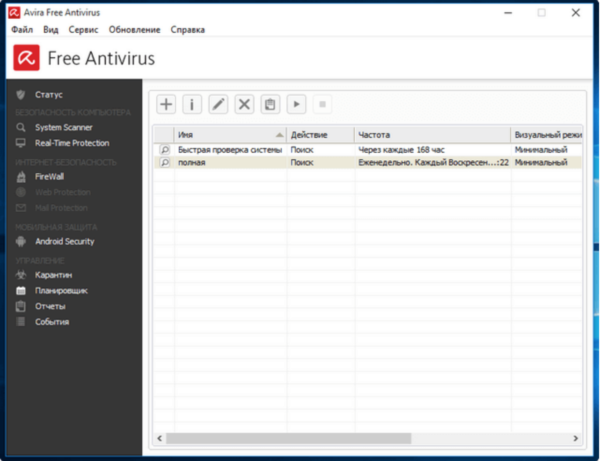Open the report clipboard icon in toolbar
Image resolution: width=600 pixels, height=461 pixels.
[x=270, y=104]
